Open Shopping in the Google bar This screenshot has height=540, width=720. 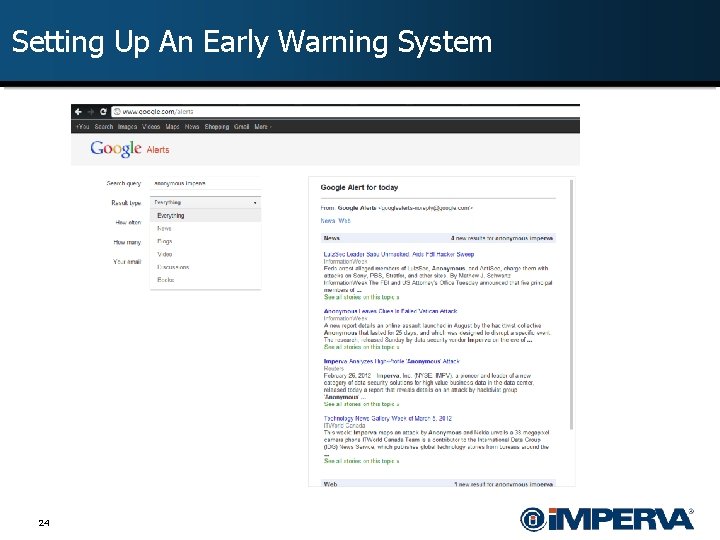(x=217, y=126)
